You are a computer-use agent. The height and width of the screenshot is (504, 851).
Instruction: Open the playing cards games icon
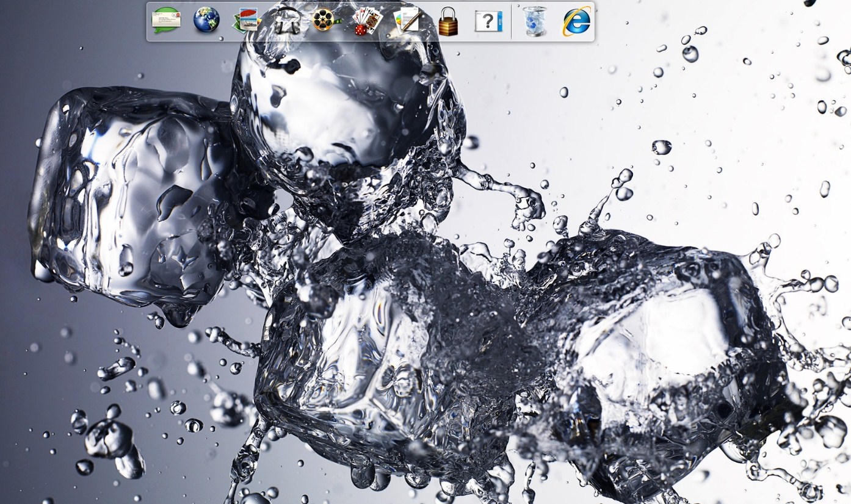pyautogui.click(x=368, y=20)
